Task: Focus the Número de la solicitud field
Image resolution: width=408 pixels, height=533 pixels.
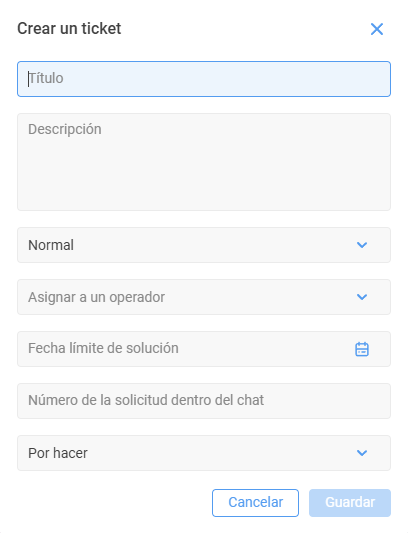Action: pyautogui.click(x=204, y=401)
